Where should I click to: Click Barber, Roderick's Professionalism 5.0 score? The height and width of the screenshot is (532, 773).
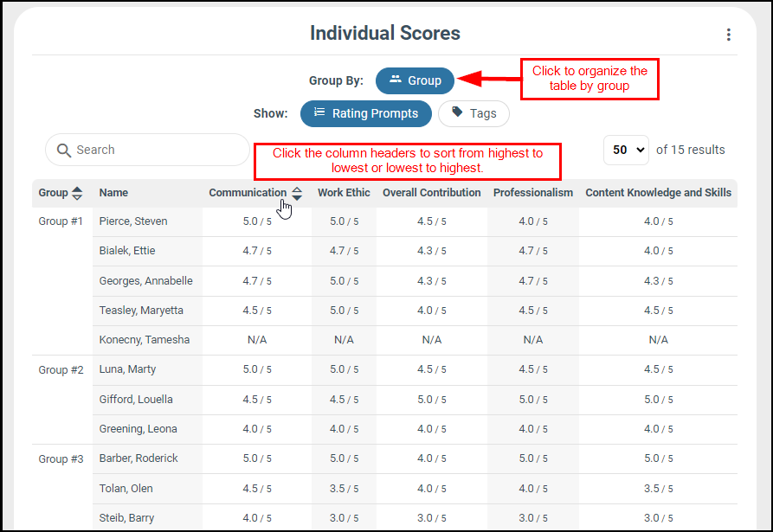533,458
